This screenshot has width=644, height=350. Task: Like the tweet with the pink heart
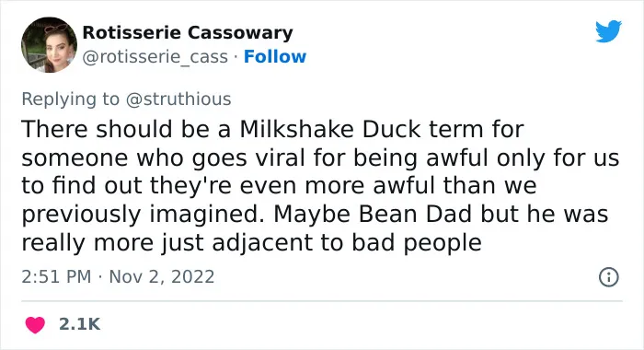[35, 324]
